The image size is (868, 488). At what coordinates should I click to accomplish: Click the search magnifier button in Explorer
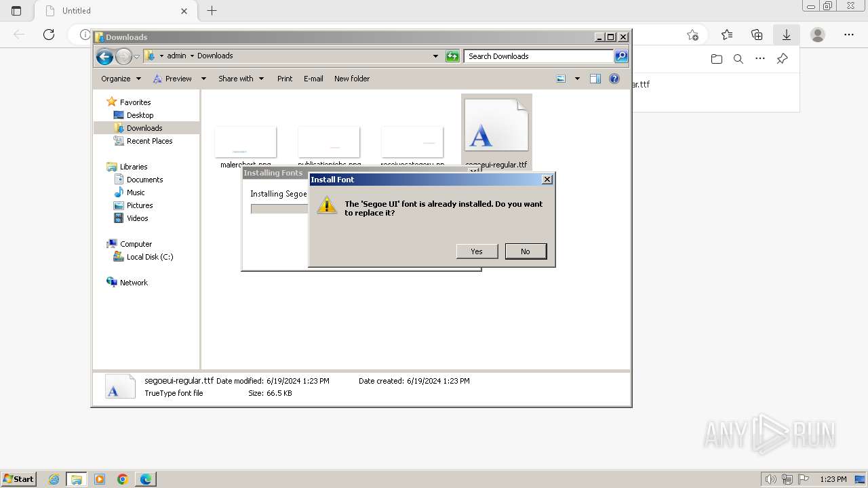pyautogui.click(x=621, y=56)
